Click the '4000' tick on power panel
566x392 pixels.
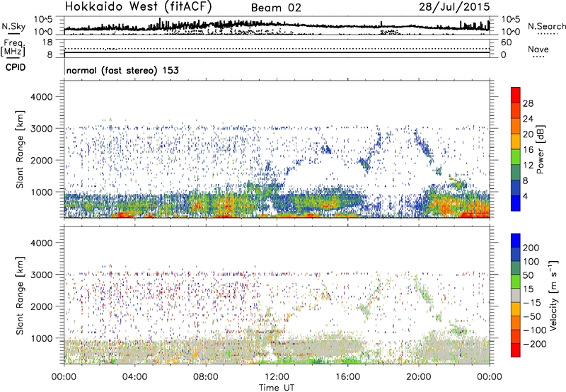(x=42, y=97)
